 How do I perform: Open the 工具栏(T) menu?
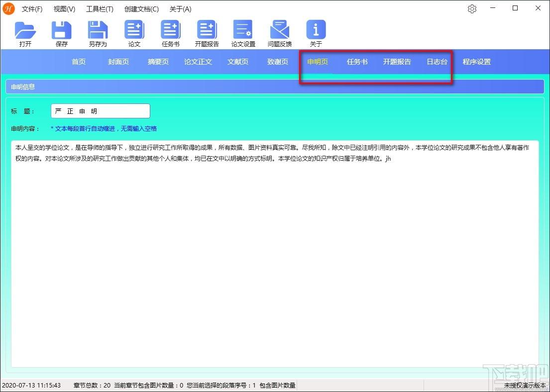coord(100,9)
